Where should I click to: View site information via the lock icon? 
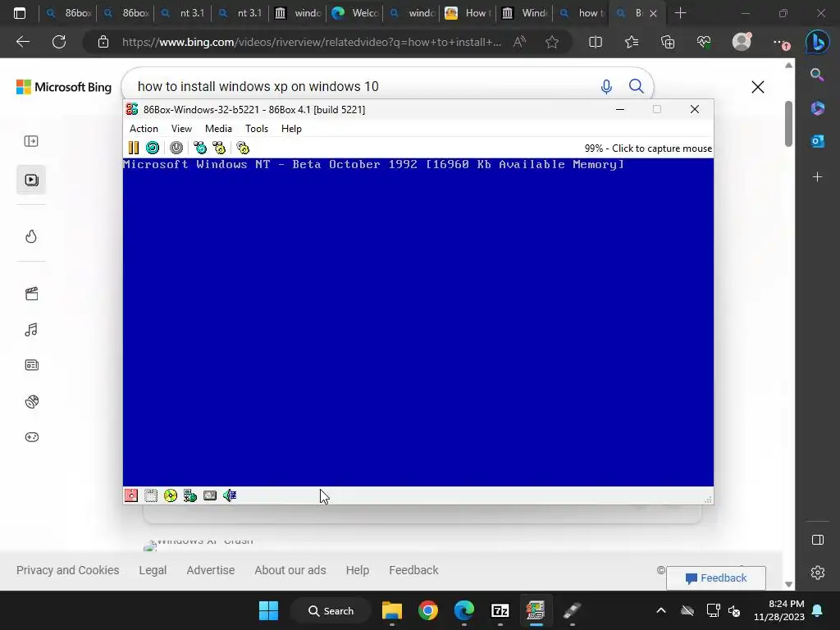coord(103,42)
